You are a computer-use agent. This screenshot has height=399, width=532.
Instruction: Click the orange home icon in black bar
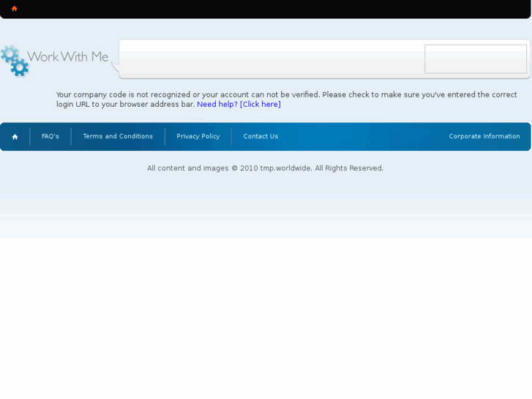[14, 9]
